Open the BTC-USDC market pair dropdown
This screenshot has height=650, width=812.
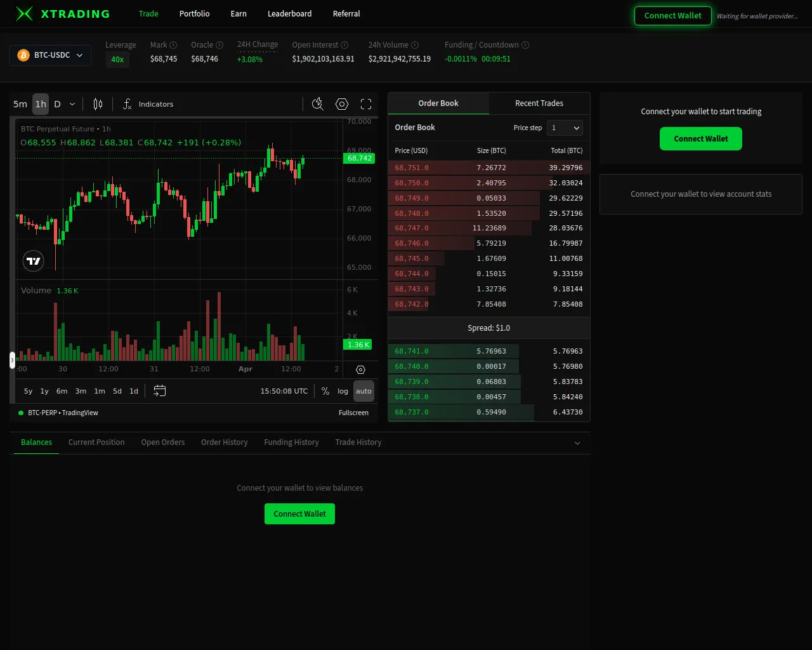tap(51, 55)
